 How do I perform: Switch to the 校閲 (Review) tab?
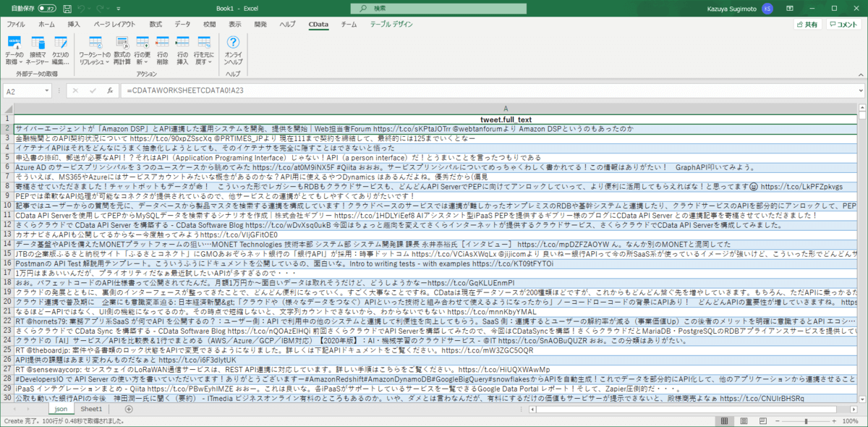click(209, 24)
